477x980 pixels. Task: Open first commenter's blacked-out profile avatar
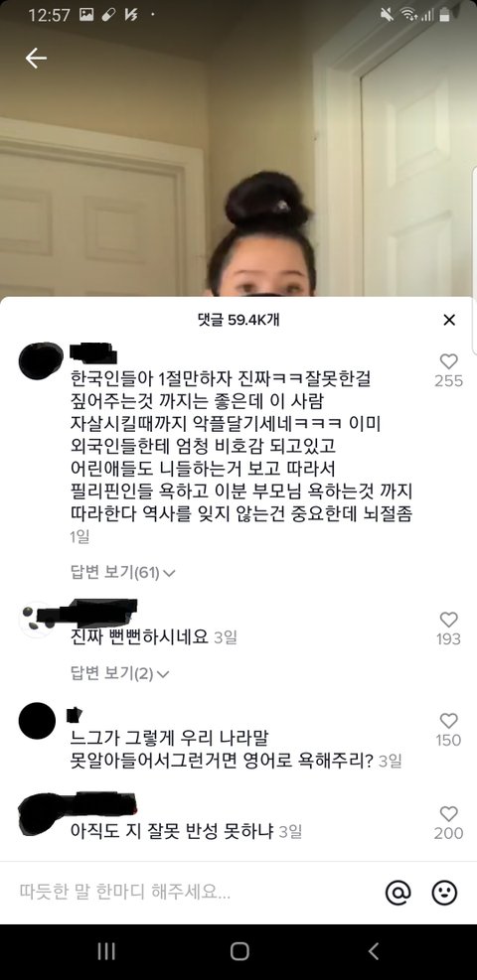[41, 360]
